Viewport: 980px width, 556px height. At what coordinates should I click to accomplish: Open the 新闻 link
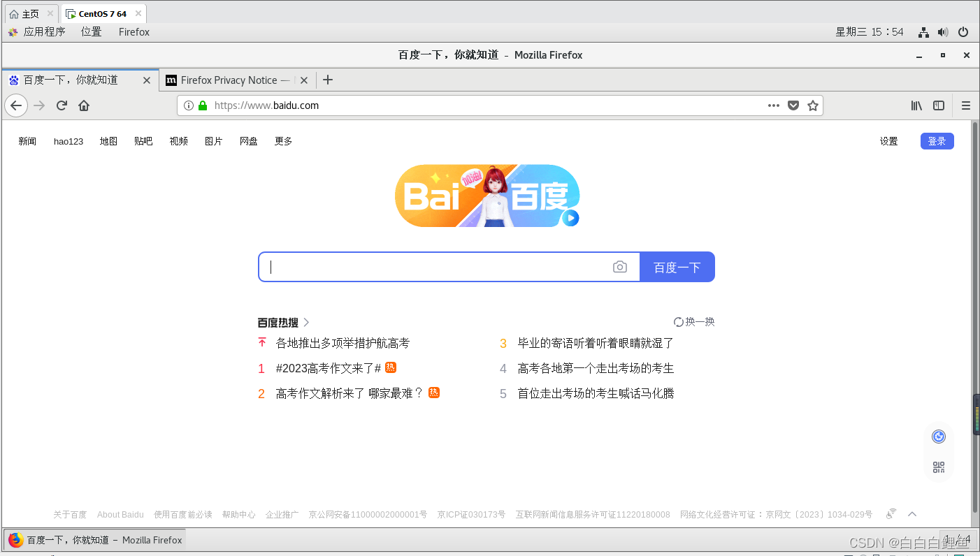coord(27,141)
